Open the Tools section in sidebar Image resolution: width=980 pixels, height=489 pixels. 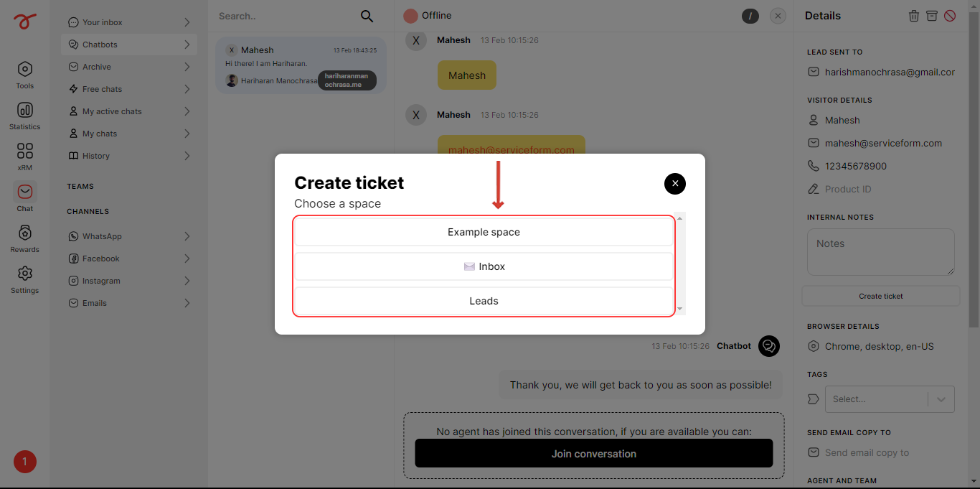point(25,75)
